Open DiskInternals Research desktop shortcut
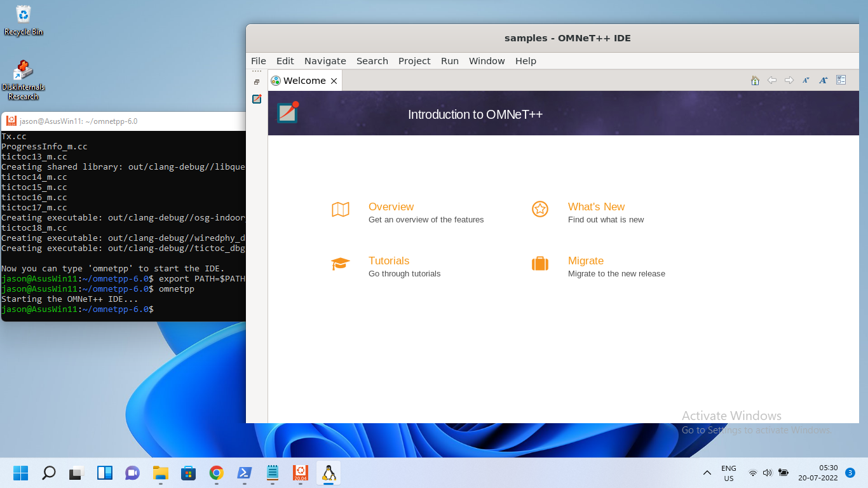This screenshot has height=488, width=868. click(x=24, y=80)
